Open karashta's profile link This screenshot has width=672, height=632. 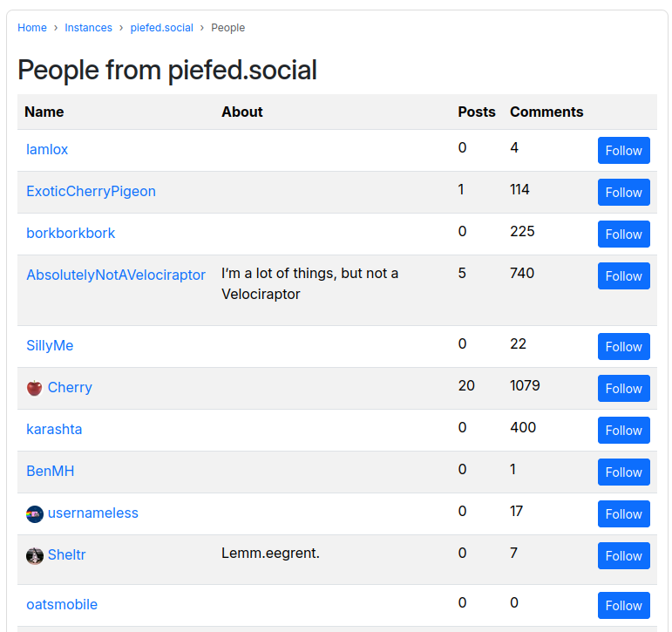(x=54, y=429)
